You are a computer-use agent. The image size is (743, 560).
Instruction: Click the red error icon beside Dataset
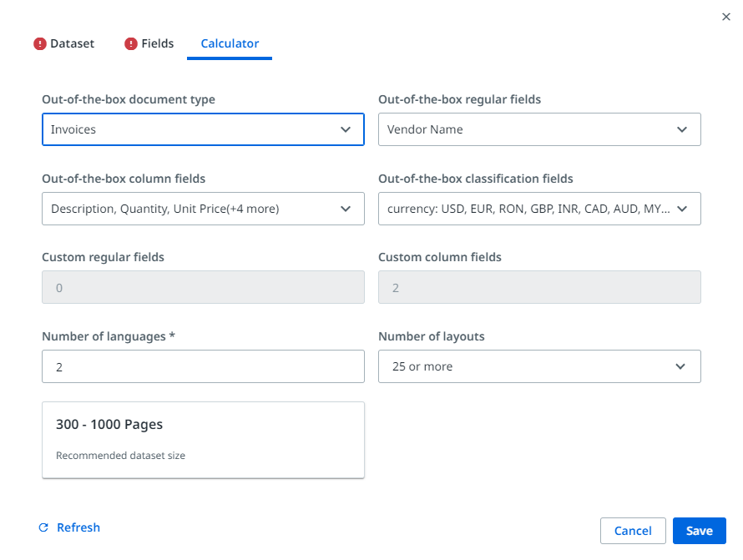(40, 44)
